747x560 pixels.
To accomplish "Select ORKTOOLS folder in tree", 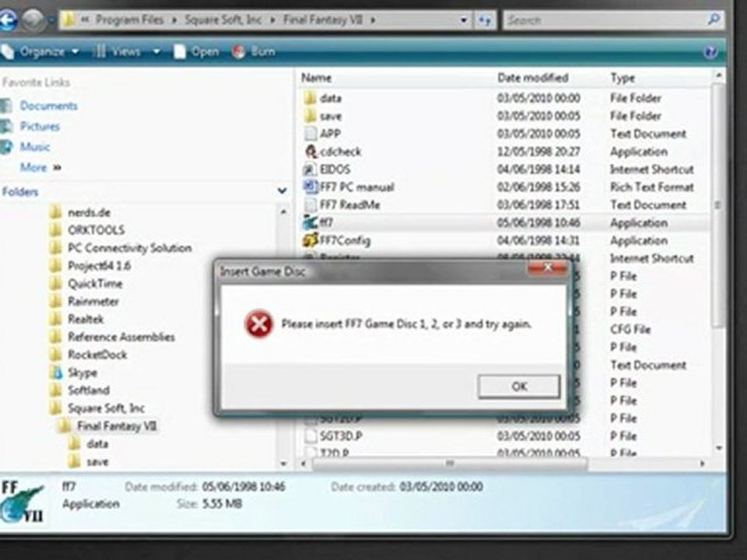I will tap(96, 230).
